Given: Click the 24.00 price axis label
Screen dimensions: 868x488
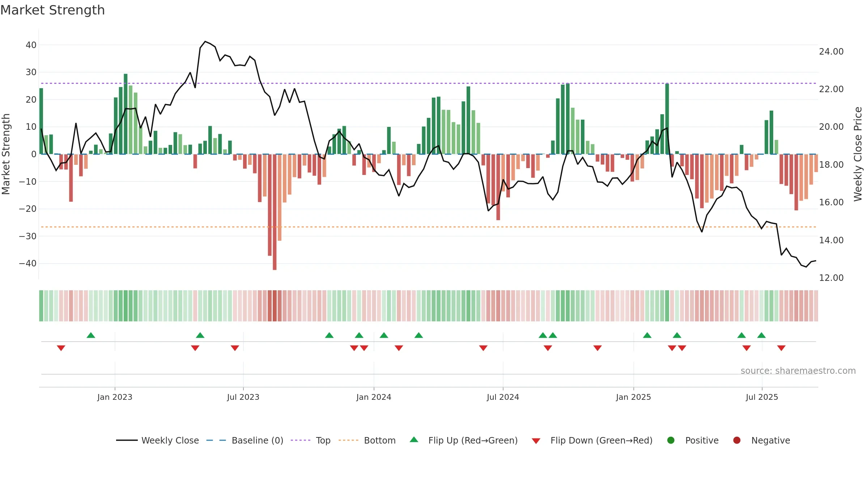Looking at the screenshot, I should click(831, 52).
